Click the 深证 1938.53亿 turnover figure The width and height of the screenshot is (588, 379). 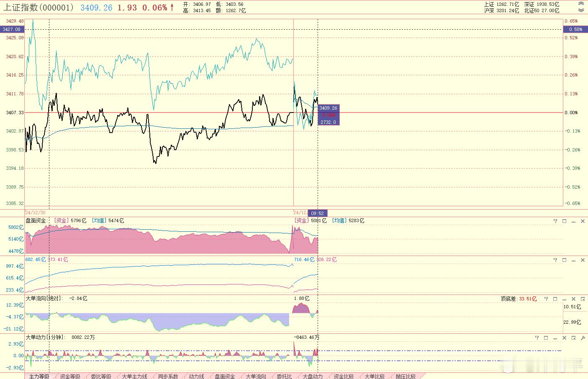pos(542,4)
